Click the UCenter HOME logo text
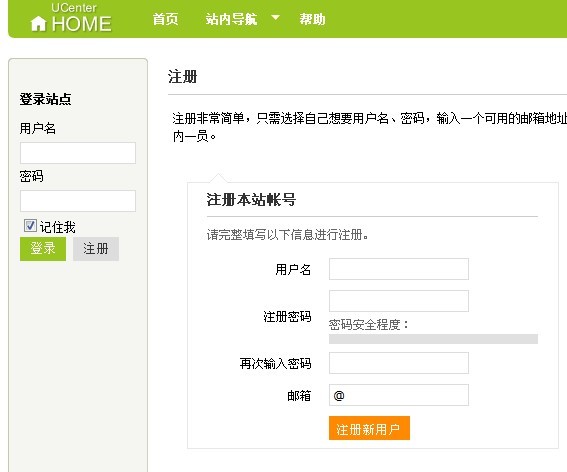This screenshot has width=567, height=472. 81,18
